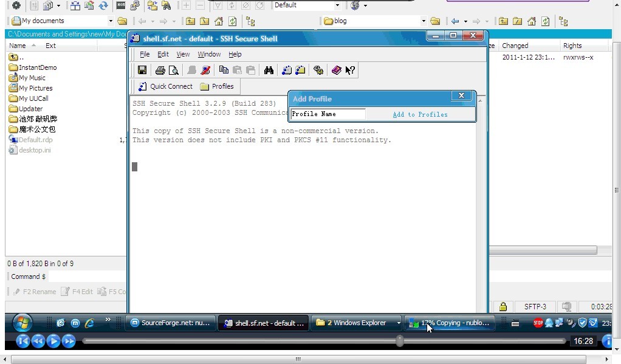Viewport: 621px width, 364px height.
Task: Sort remote files by Rights column
Action: click(x=572, y=46)
